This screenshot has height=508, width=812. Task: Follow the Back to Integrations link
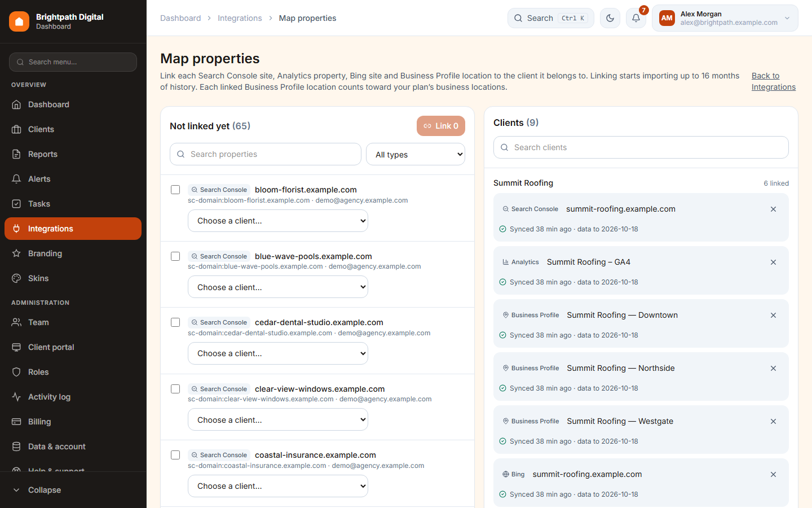tap(774, 81)
